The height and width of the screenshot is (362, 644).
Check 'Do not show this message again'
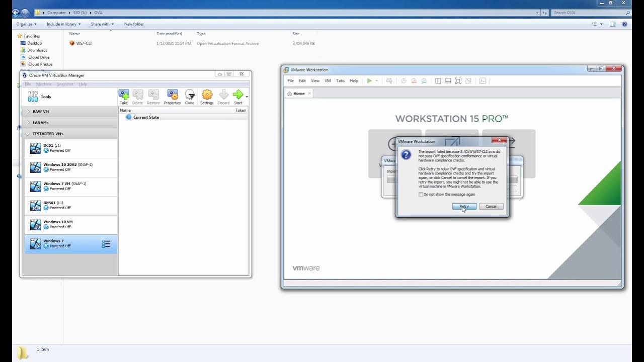(421, 194)
